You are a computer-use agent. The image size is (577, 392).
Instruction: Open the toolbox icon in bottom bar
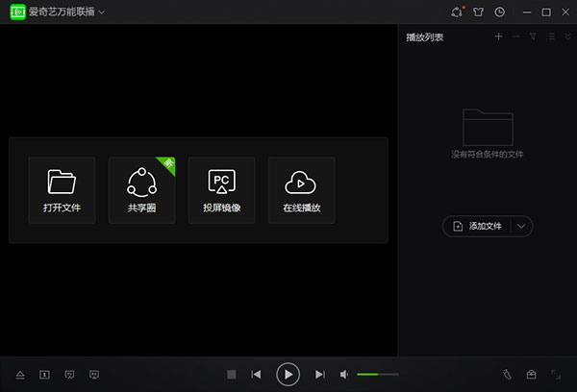[531, 374]
